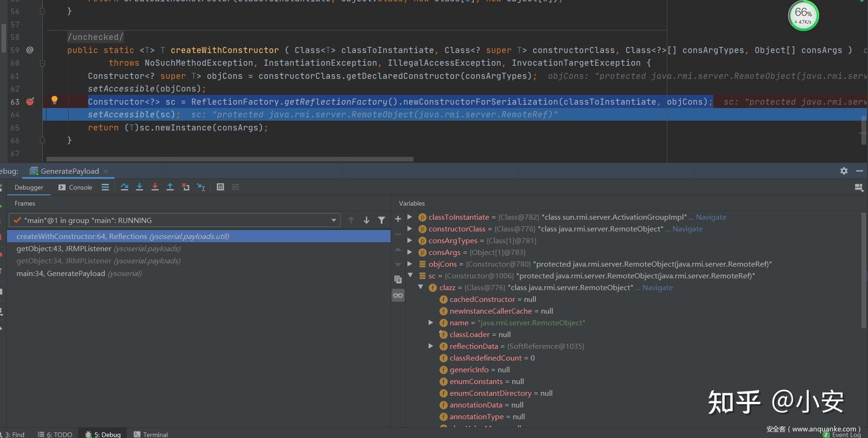
Task: Add a new watch with plus icon
Action: tap(398, 219)
